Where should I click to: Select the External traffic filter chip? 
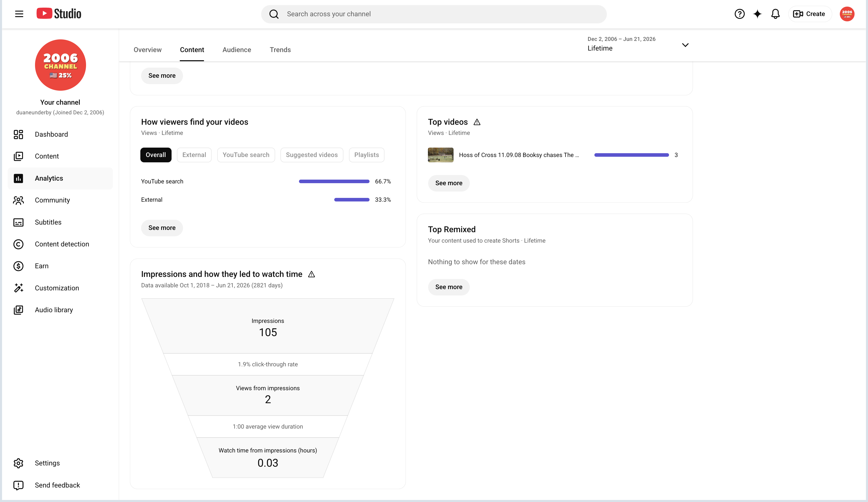194,155
